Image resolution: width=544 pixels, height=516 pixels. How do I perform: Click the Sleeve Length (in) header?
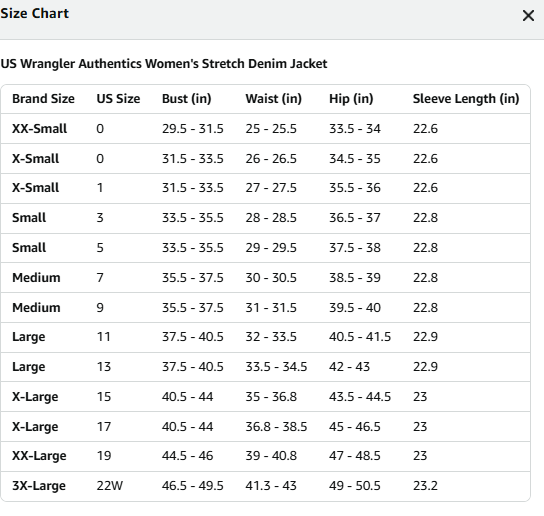[x=466, y=99]
